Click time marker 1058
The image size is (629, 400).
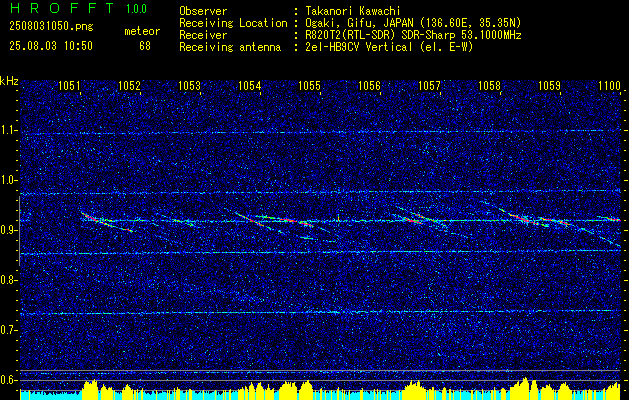[490, 85]
